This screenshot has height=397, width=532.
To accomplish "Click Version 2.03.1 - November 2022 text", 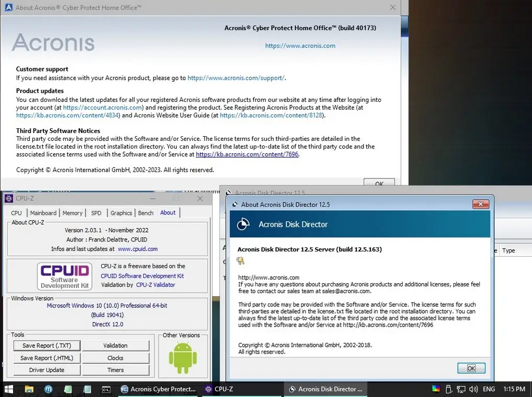I will click(106, 230).
